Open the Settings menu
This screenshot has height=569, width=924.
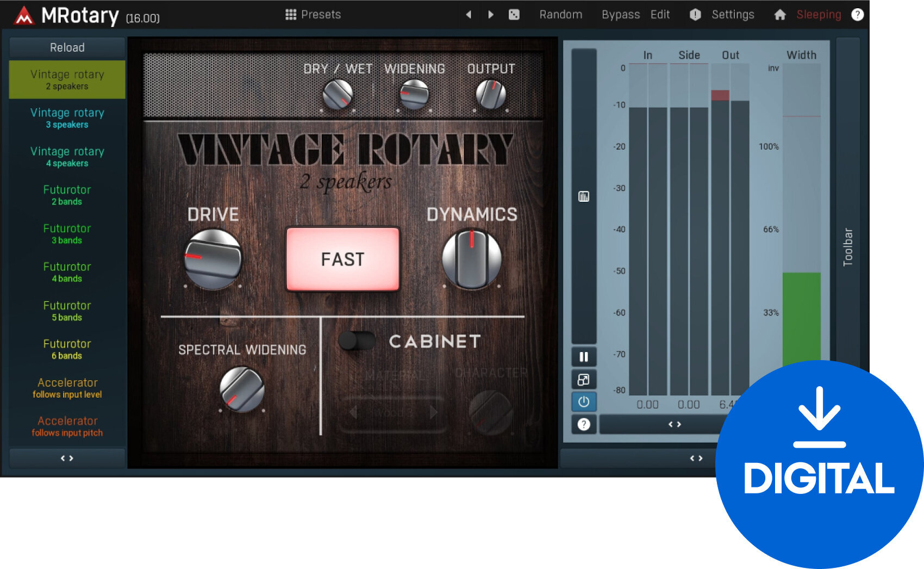[x=733, y=15]
